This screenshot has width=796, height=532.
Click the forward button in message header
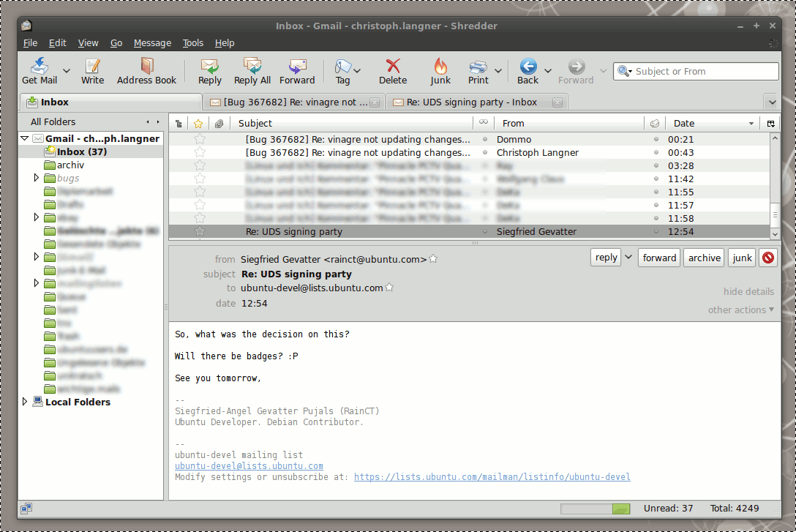(x=659, y=258)
